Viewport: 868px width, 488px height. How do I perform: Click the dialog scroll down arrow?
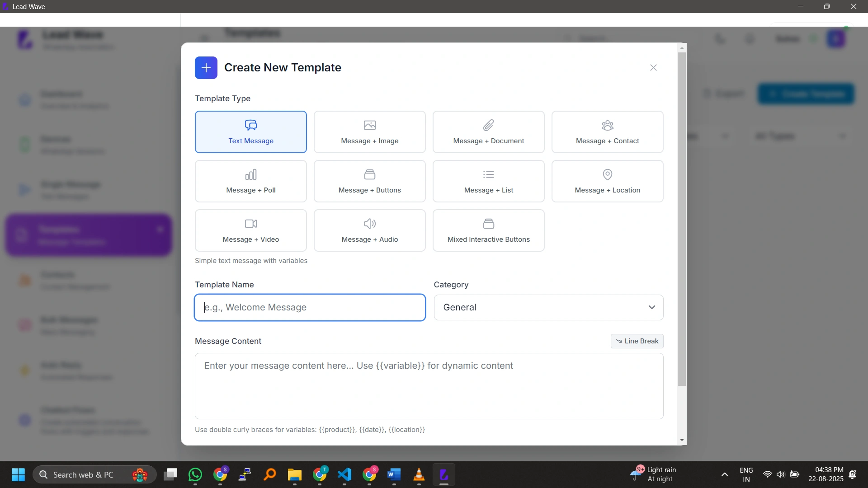click(682, 440)
